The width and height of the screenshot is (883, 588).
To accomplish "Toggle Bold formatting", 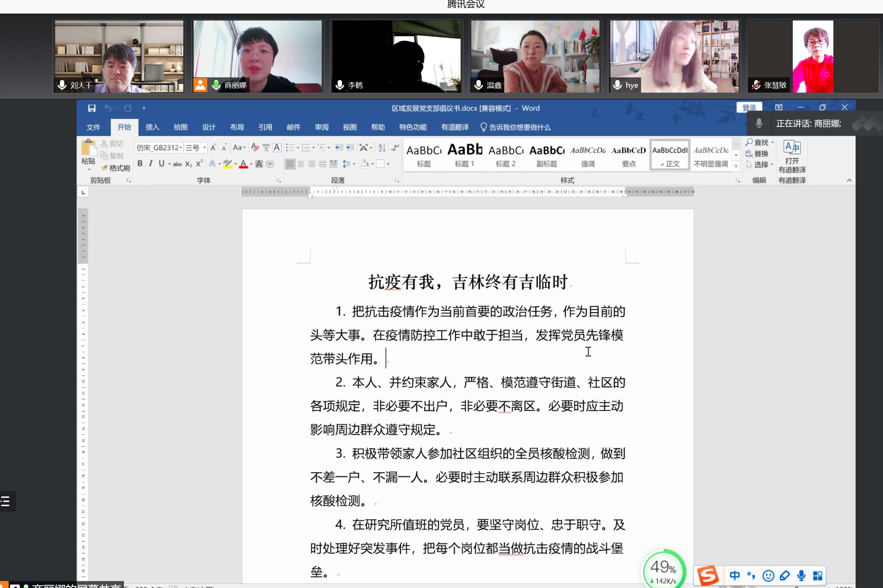I will pos(140,163).
